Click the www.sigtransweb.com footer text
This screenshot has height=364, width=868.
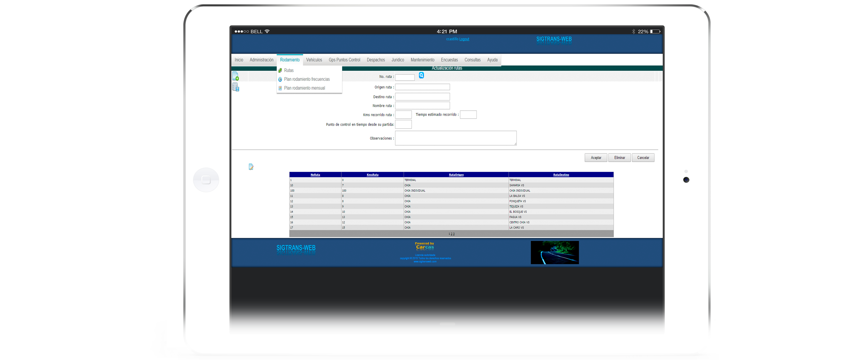[425, 261]
